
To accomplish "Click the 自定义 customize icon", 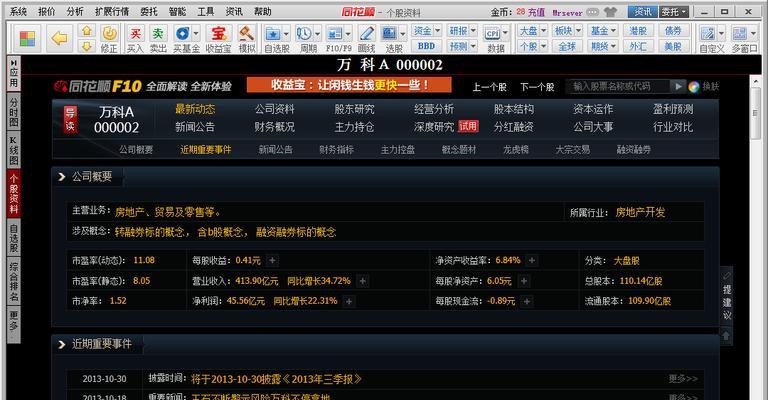I will [708, 33].
